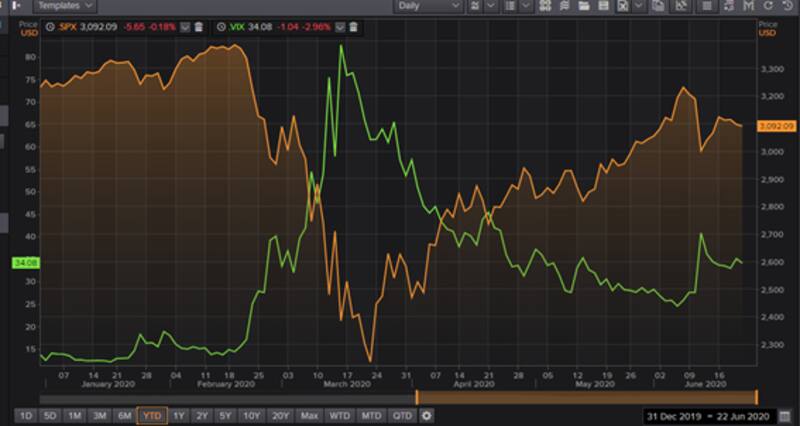Select the QTD period button

402,415
